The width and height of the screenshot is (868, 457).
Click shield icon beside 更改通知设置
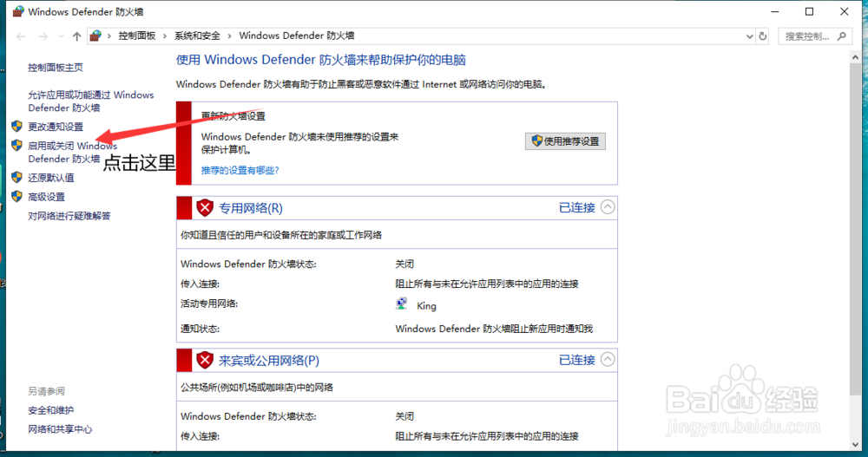(17, 126)
